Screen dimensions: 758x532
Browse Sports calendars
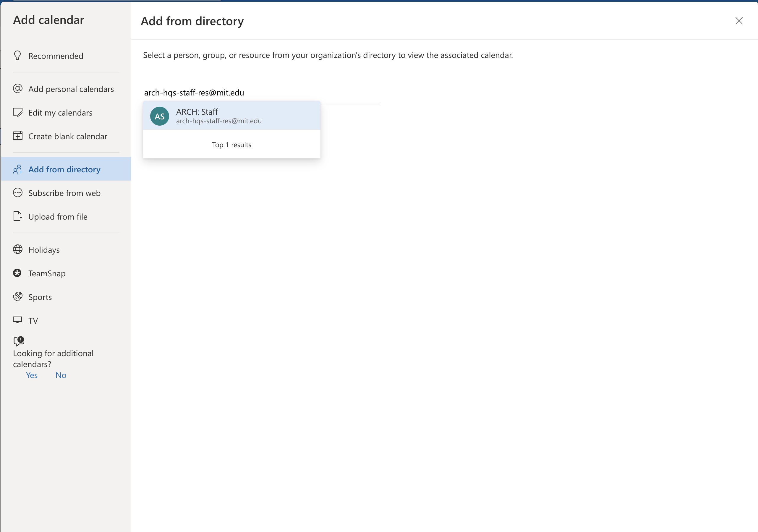point(66,297)
